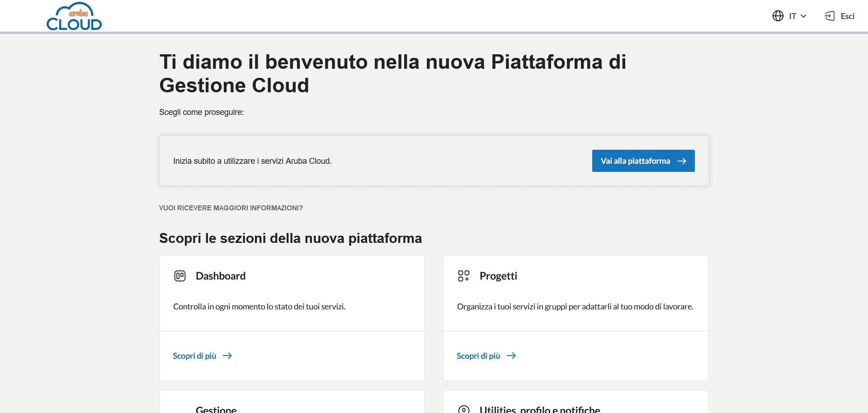This screenshot has width=868, height=413.
Task: Select the Dashboard card heading
Action: click(221, 276)
